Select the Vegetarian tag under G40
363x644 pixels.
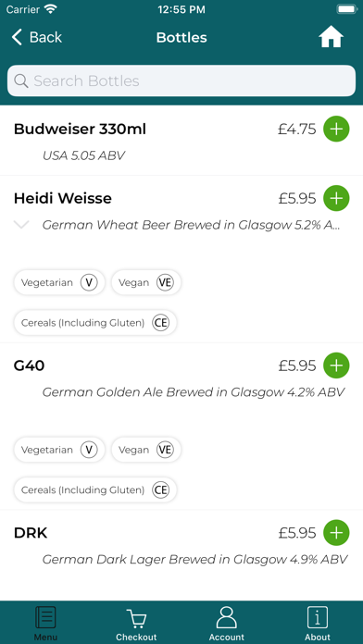(x=59, y=450)
